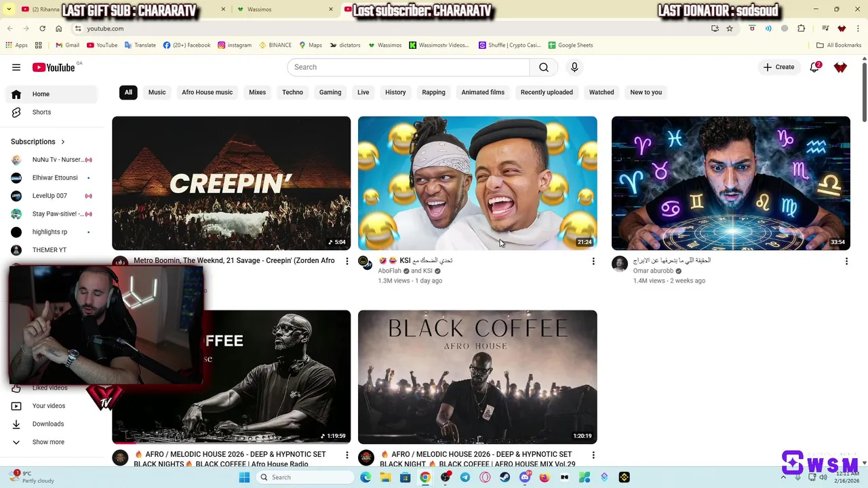Select the Gaming filter chip

pos(330,92)
